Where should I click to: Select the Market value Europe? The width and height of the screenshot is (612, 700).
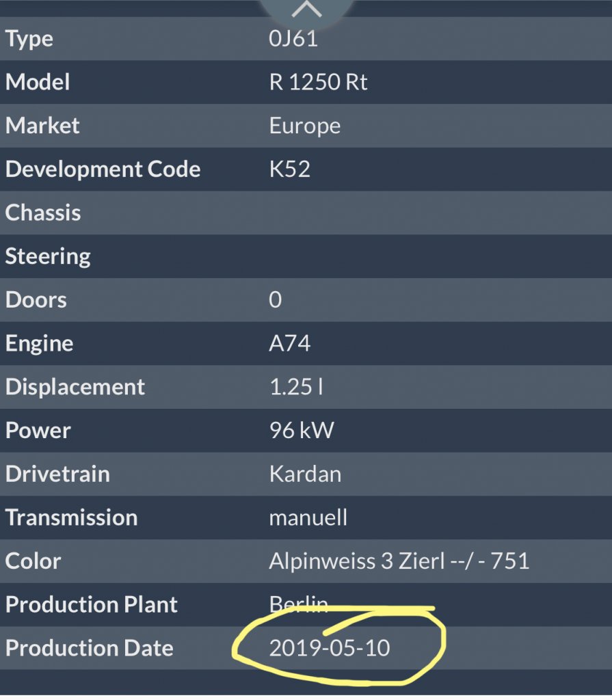tap(305, 126)
